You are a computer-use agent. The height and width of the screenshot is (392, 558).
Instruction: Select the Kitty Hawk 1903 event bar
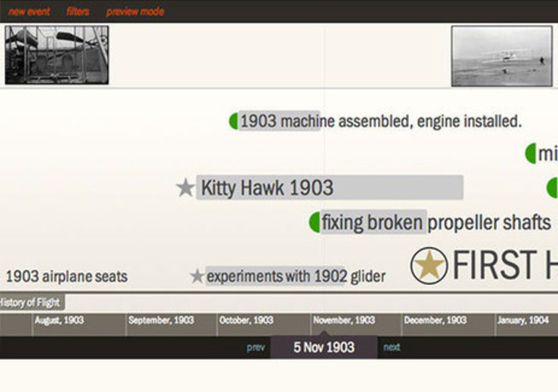(x=329, y=188)
